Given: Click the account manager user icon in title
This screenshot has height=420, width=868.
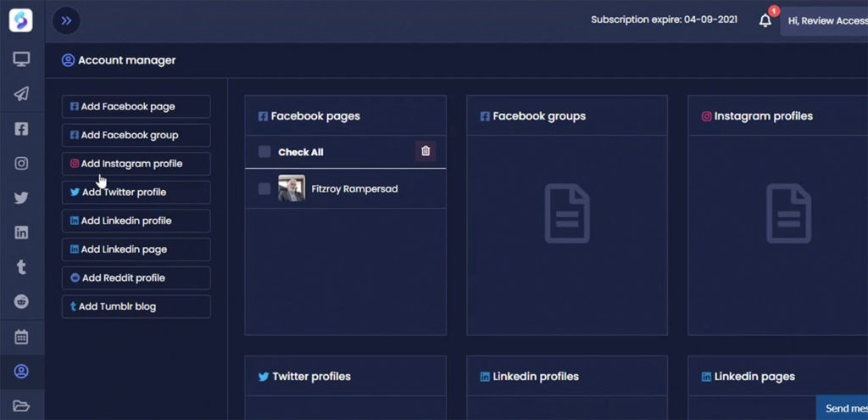Looking at the screenshot, I should point(68,60).
